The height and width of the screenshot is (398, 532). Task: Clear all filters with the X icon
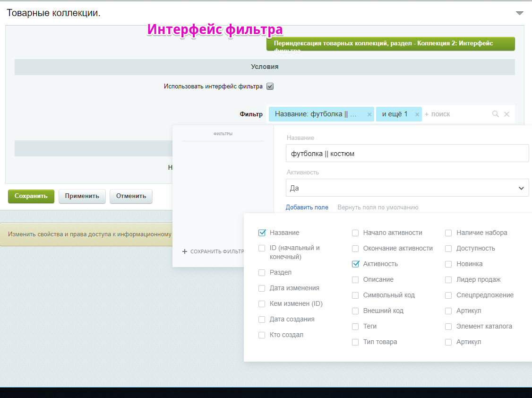(506, 114)
